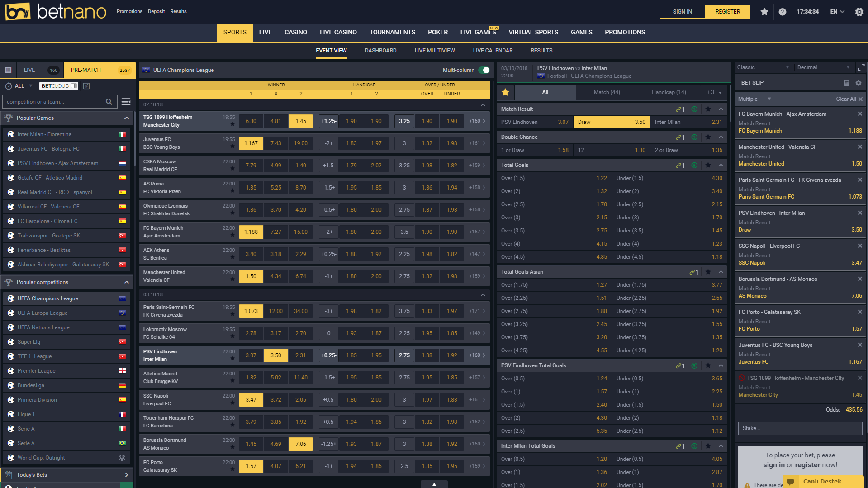
Task: Tick the checkbox next to BetCloud
Action: coord(86,86)
